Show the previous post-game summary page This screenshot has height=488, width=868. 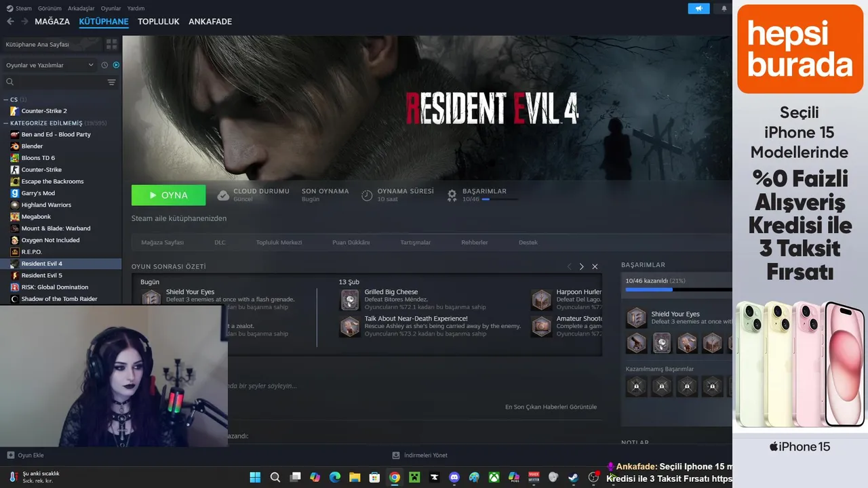click(569, 266)
